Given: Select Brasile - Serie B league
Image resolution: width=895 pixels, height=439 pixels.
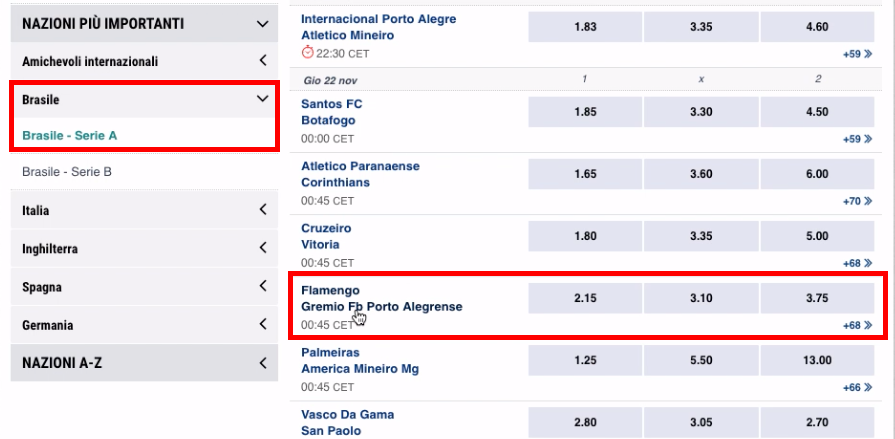Looking at the screenshot, I should click(67, 171).
